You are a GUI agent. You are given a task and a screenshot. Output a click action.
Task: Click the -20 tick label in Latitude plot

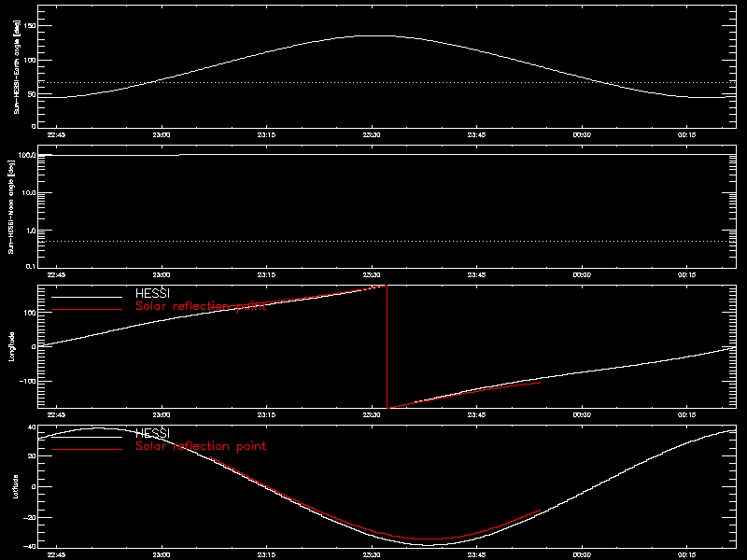[x=29, y=517]
